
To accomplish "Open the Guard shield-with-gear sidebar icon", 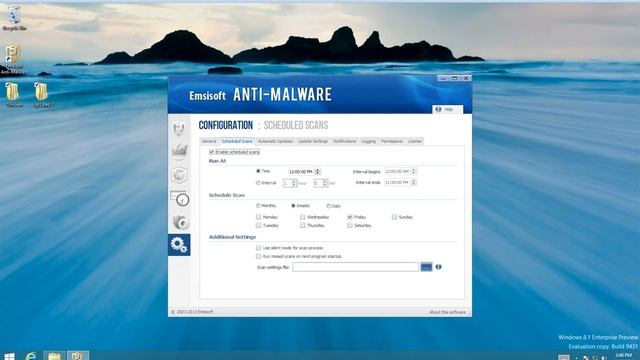I will point(180,222).
